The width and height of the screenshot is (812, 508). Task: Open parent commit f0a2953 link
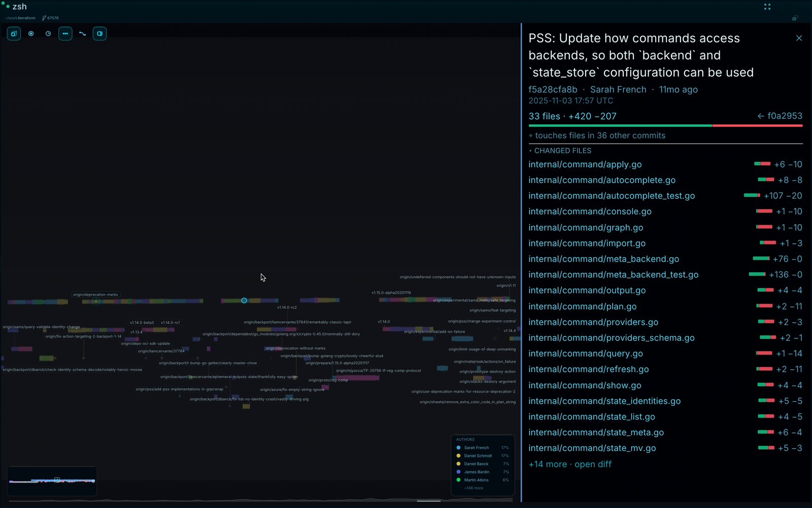[780, 116]
